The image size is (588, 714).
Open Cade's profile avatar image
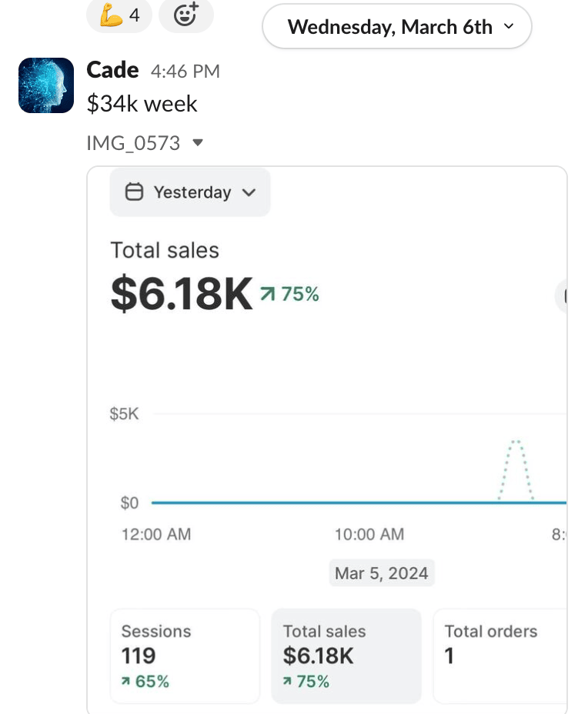[x=46, y=85]
